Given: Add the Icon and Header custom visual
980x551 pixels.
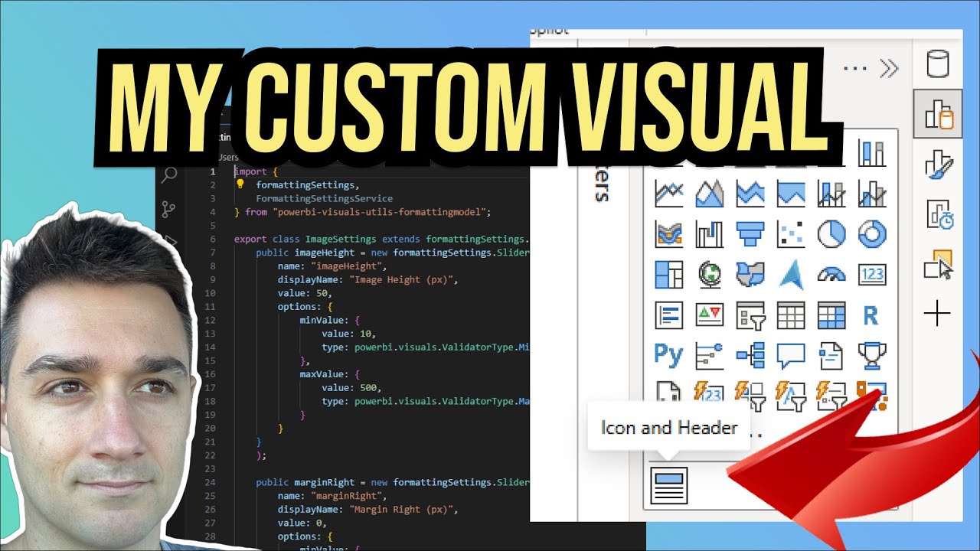Looking at the screenshot, I should click(x=669, y=485).
